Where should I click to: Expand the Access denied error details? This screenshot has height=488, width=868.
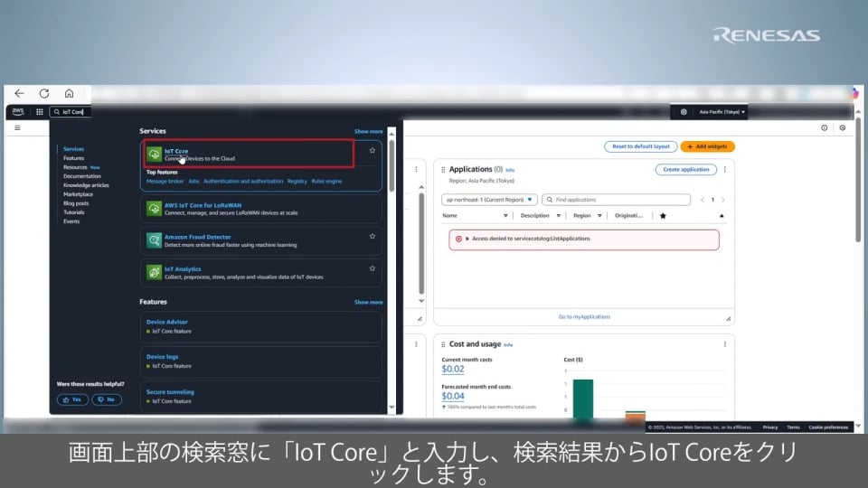467,239
